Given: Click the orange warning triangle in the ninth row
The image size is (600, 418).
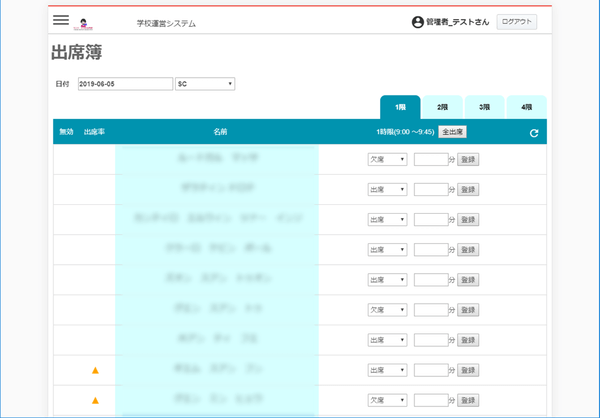Looking at the screenshot, I should 95,400.
